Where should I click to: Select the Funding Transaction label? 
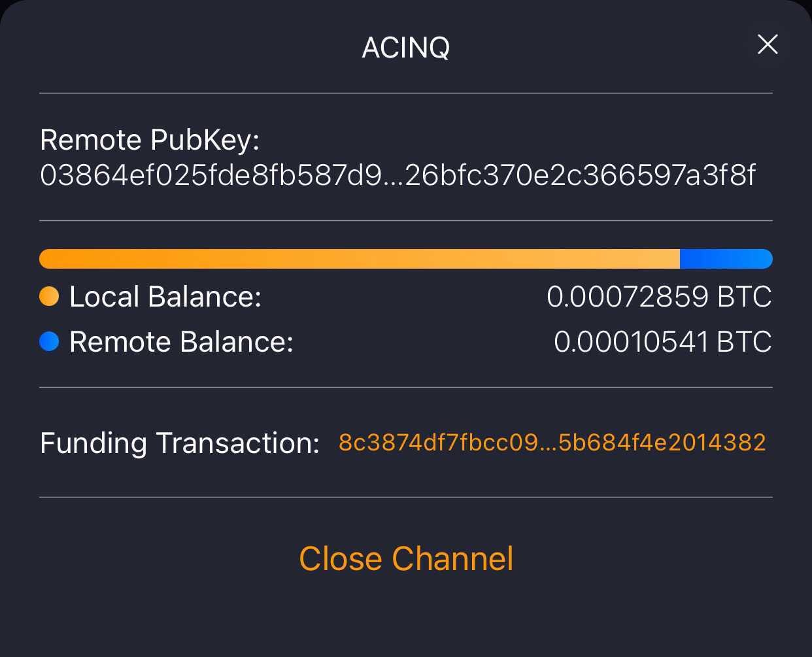[x=179, y=443]
